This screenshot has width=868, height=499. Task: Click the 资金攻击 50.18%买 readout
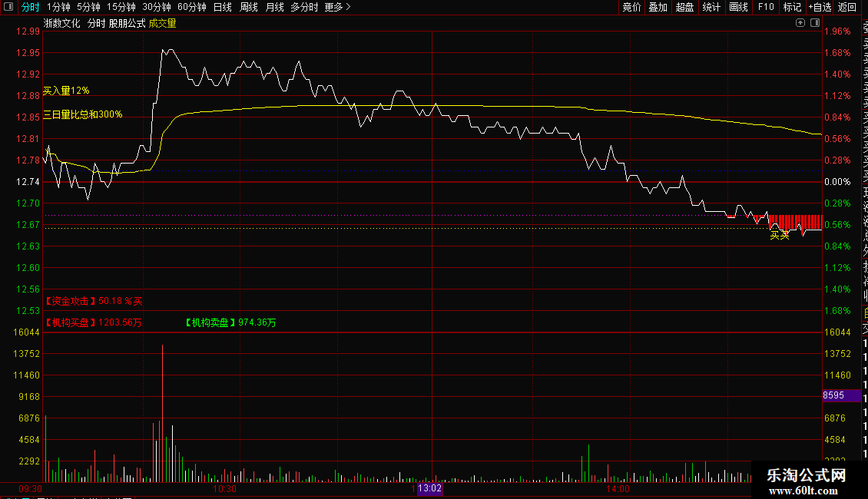click(x=93, y=301)
